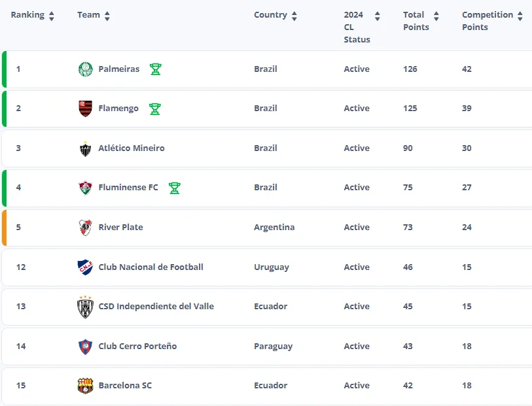
Task: Select the Palmeiras club crest icon
Action: pyautogui.click(x=84, y=69)
